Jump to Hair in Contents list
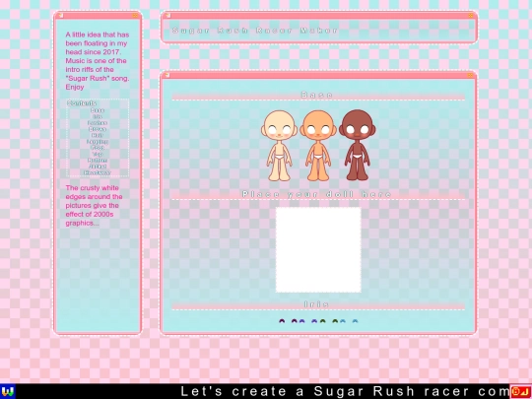 (98, 135)
